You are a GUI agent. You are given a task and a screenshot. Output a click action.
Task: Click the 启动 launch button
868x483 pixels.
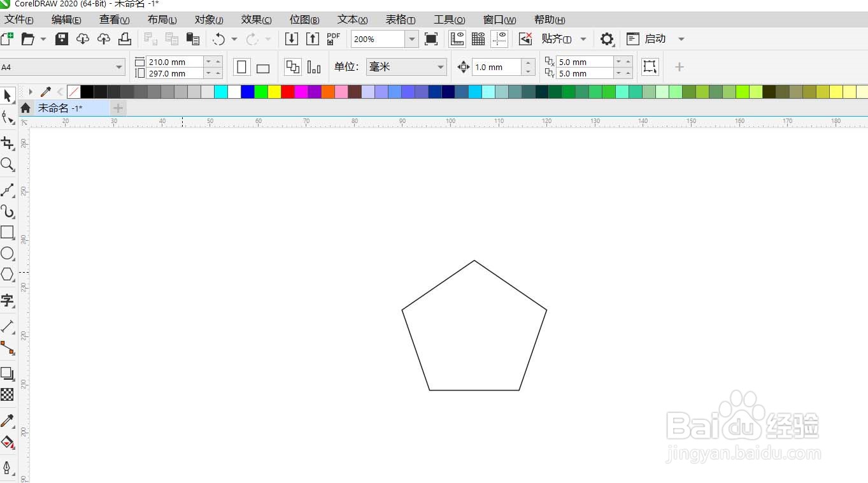click(646, 39)
